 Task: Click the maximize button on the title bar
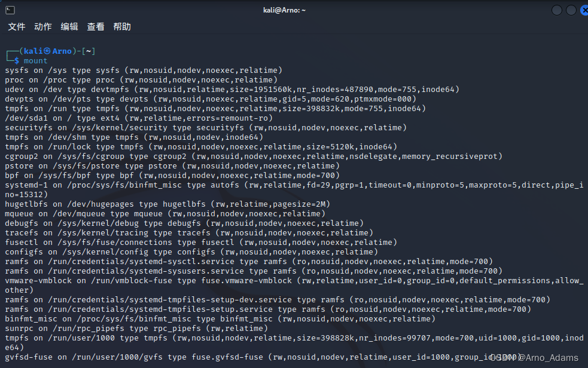pyautogui.click(x=570, y=10)
